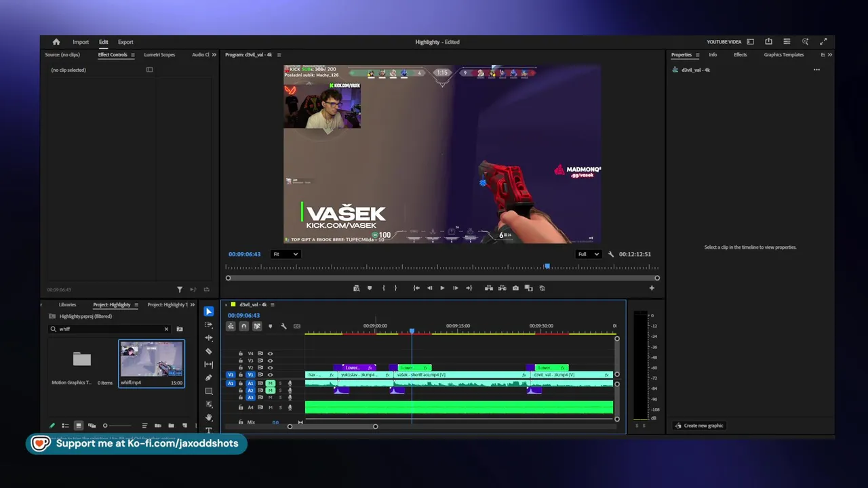Toggle V1 track output eye

tap(270, 375)
